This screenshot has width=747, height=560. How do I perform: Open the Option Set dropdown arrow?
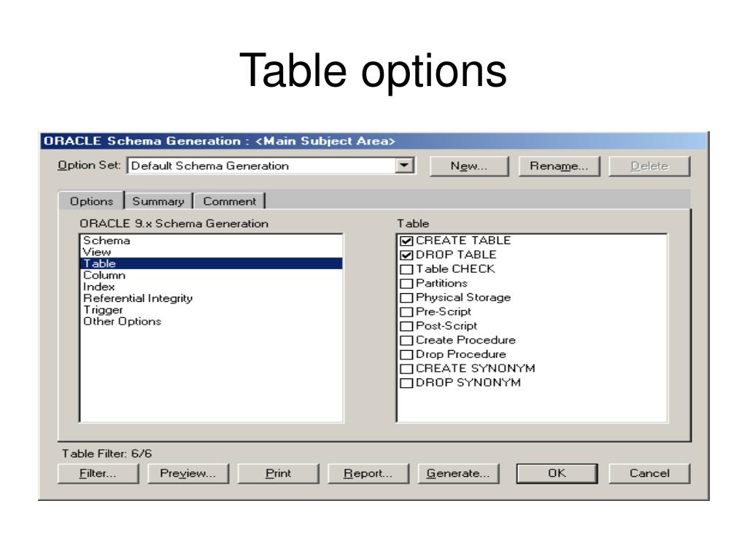pos(404,166)
